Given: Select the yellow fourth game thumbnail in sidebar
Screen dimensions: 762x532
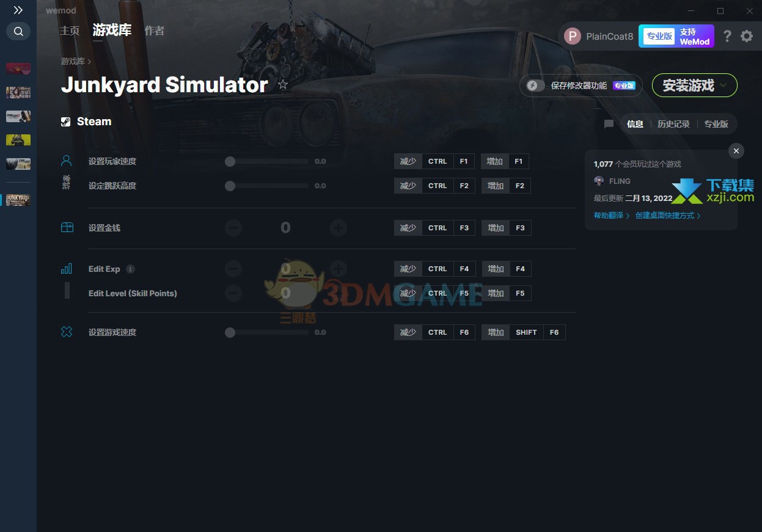Looking at the screenshot, I should (x=18, y=140).
